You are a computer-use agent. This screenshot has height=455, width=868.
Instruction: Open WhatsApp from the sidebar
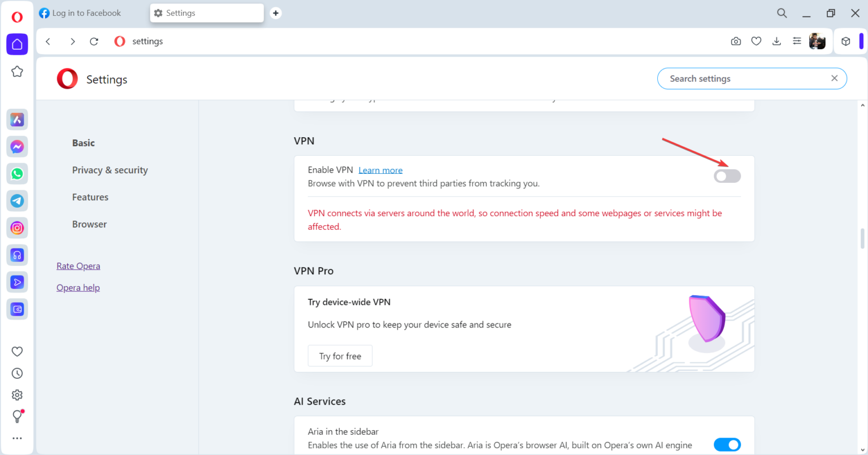[x=17, y=173]
